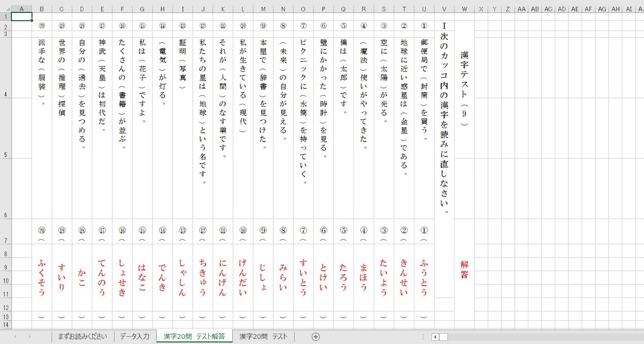Select row 2 header

click(x=6, y=25)
